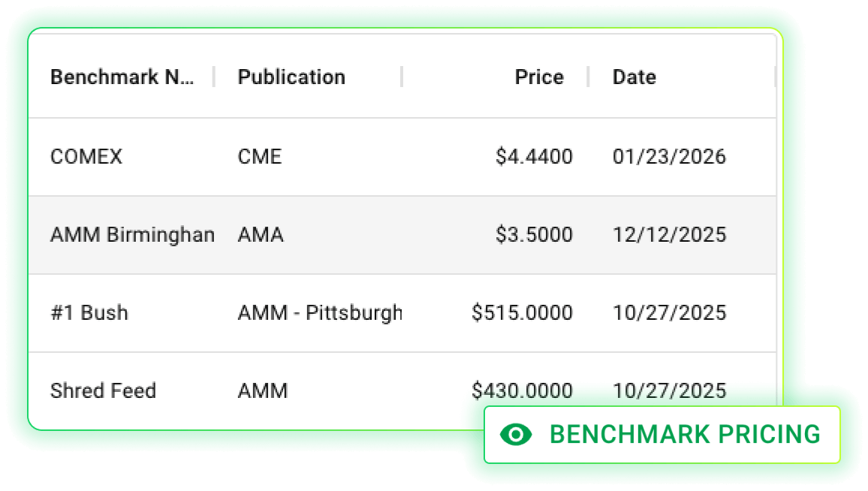Image resolution: width=868 pixels, height=491 pixels.
Task: Click the $4.4400 price cell
Action: tap(534, 157)
